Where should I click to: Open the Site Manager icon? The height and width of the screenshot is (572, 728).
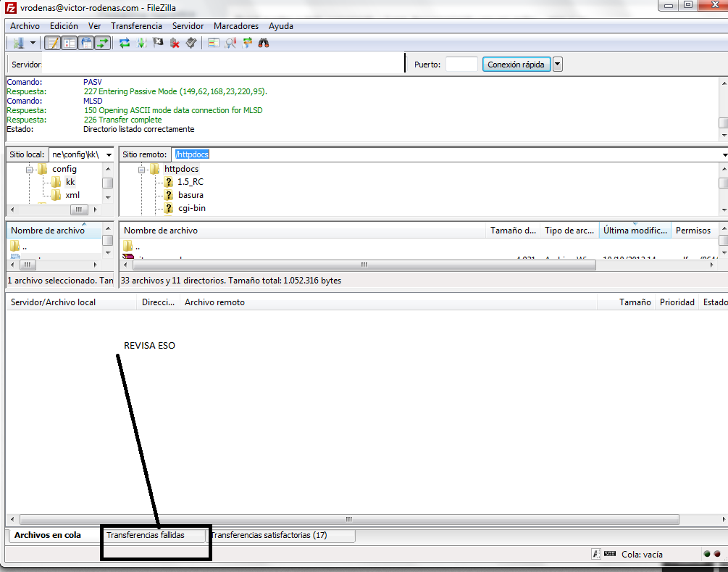pos(18,43)
